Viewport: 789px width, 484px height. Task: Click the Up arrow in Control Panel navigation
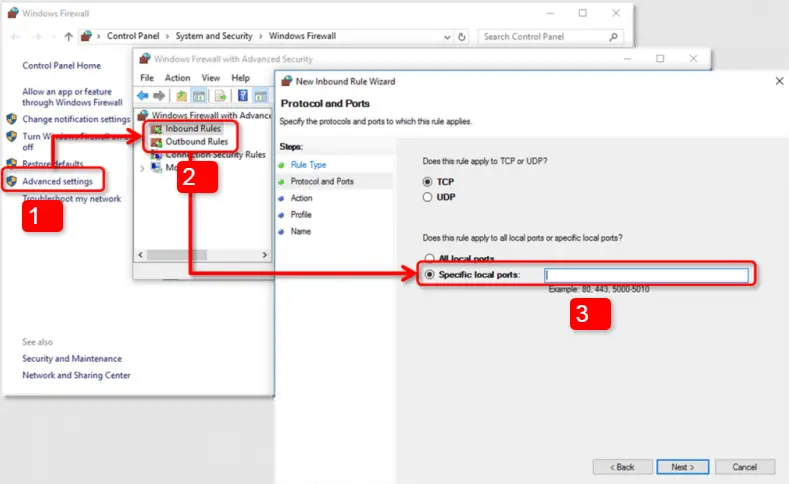point(68,36)
